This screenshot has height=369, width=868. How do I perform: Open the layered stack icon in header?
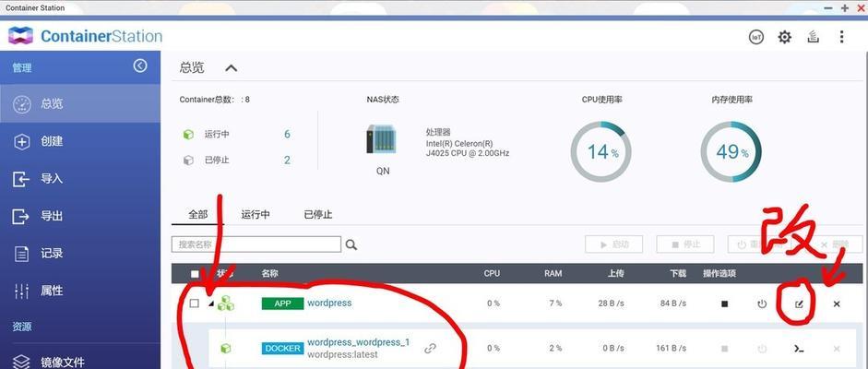(813, 37)
